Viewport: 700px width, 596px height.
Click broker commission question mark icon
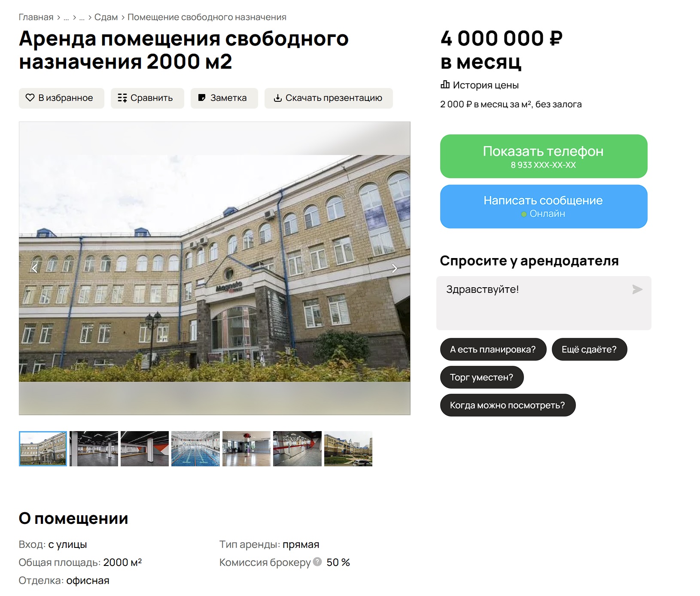[x=317, y=562]
